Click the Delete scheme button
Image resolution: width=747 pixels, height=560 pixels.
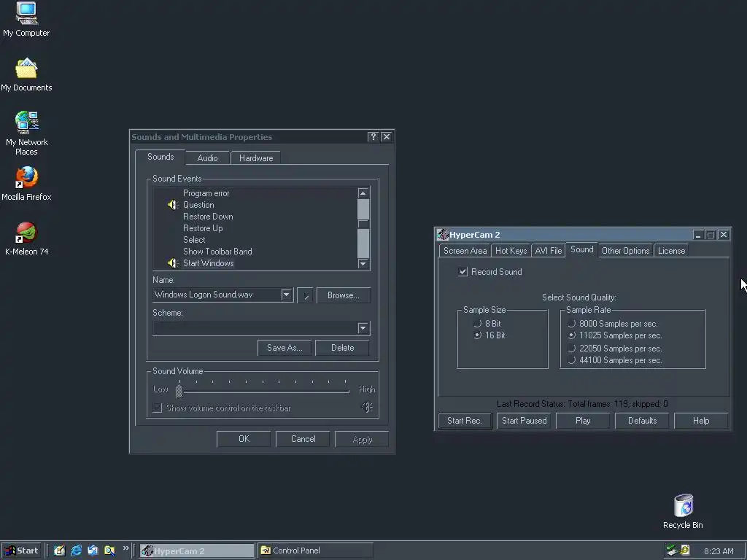point(343,348)
